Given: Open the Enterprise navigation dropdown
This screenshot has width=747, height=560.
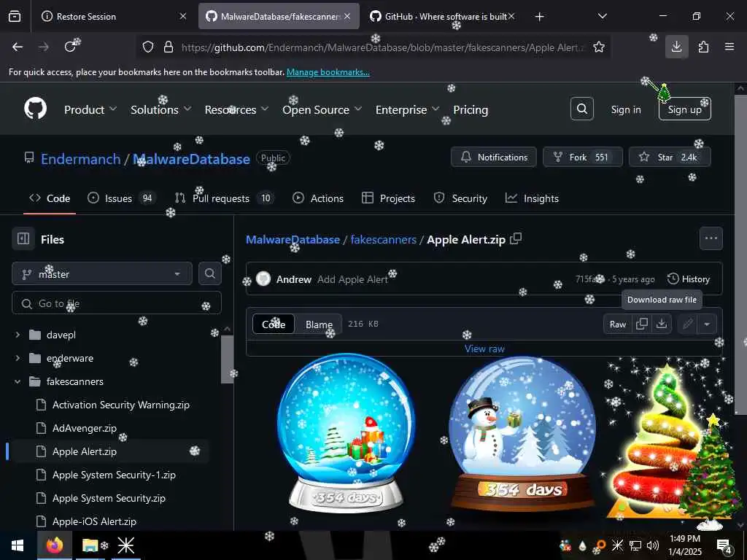Looking at the screenshot, I should click(407, 109).
